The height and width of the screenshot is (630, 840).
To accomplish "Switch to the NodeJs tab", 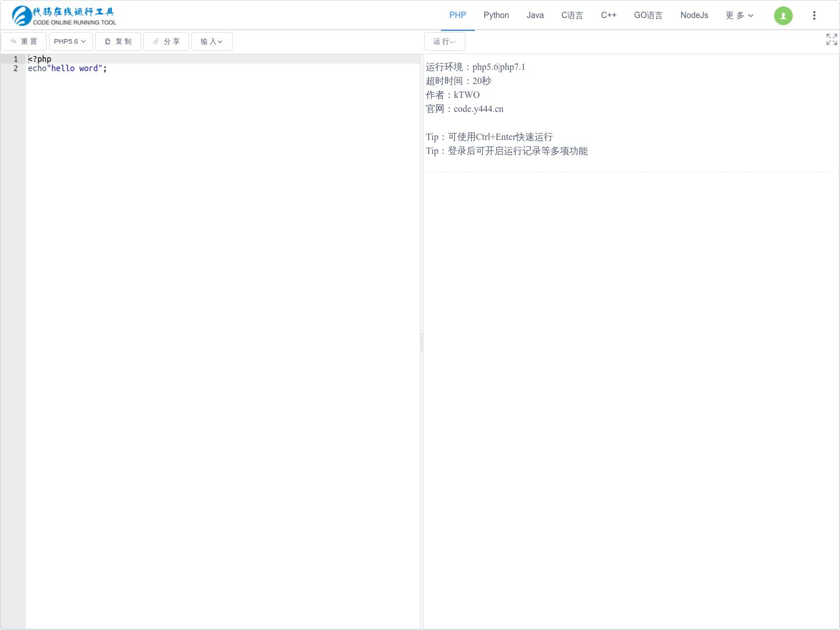I will tap(694, 15).
